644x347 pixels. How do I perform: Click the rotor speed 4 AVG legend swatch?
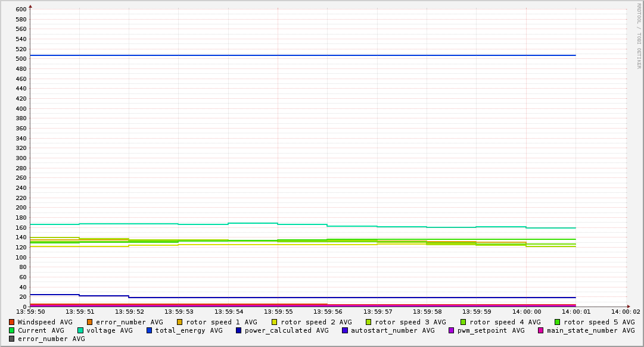coord(463,322)
